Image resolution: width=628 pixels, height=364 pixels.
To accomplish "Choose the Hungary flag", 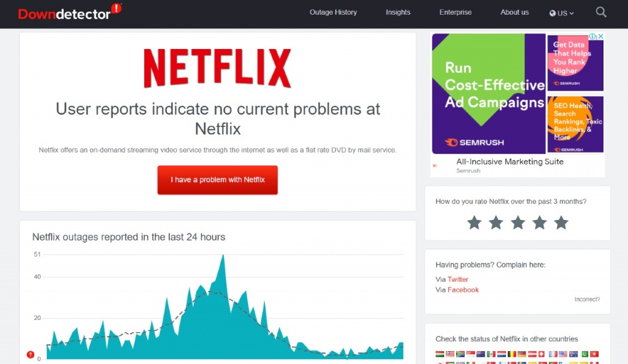I will point(440,354).
